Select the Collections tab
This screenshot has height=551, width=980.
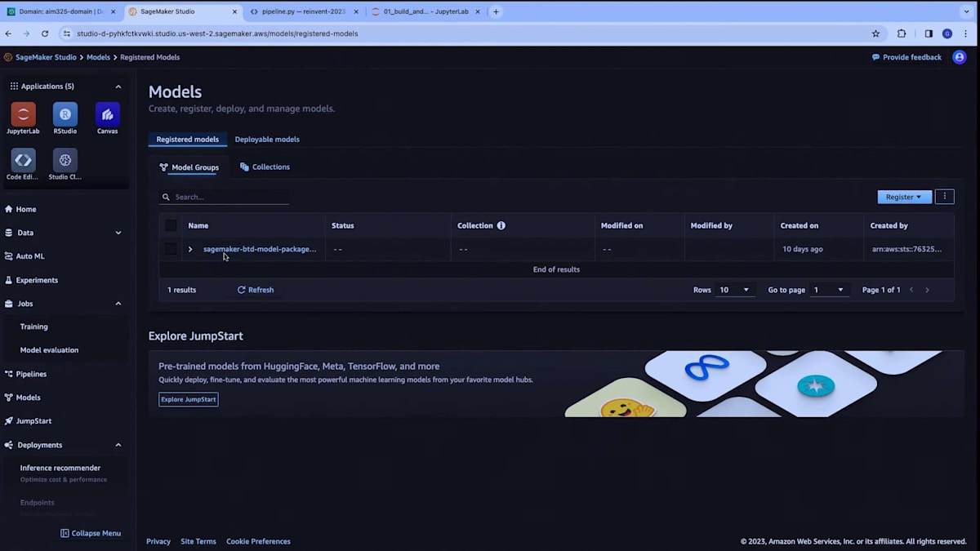[265, 167]
